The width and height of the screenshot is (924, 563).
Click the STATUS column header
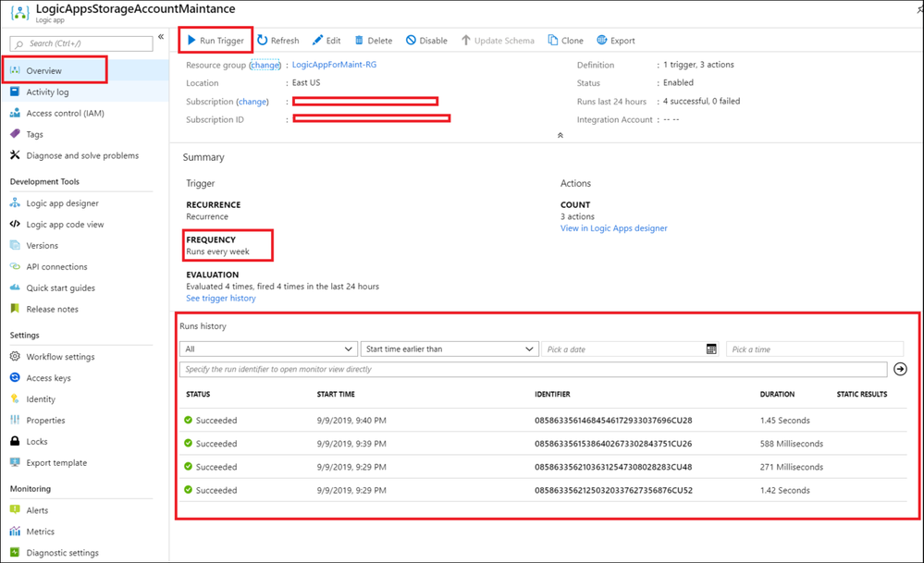(x=198, y=395)
